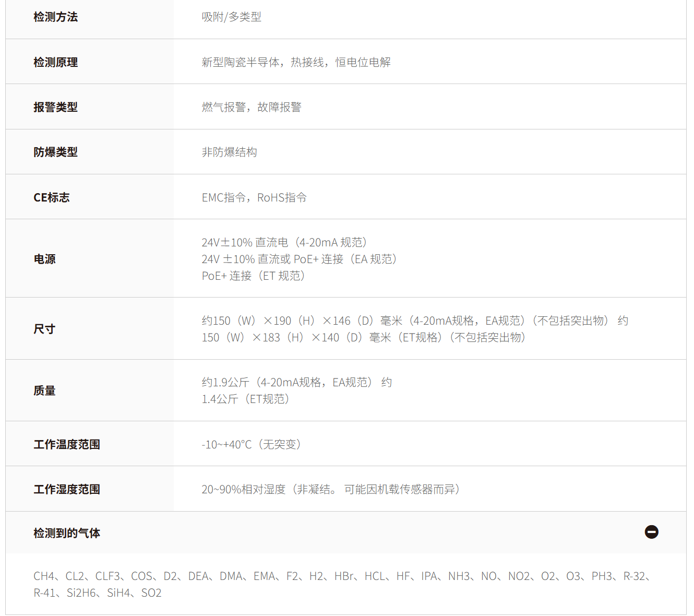Click the gas list line starting with R-41

pos(98,593)
